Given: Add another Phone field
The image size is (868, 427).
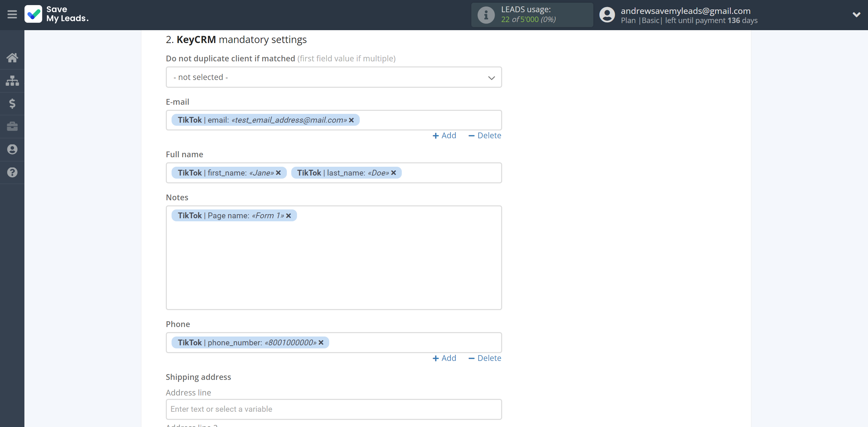Looking at the screenshot, I should point(445,358).
